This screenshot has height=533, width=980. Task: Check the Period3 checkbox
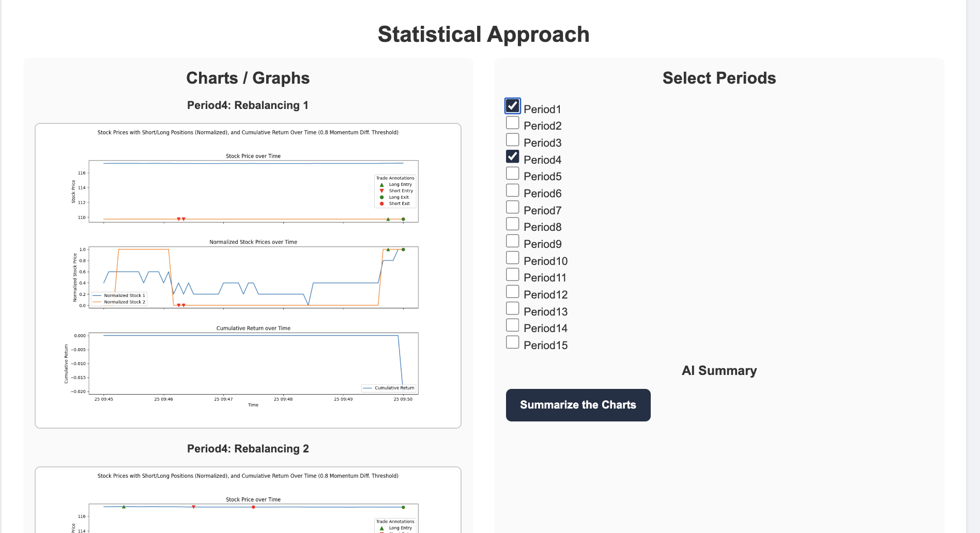(512, 139)
